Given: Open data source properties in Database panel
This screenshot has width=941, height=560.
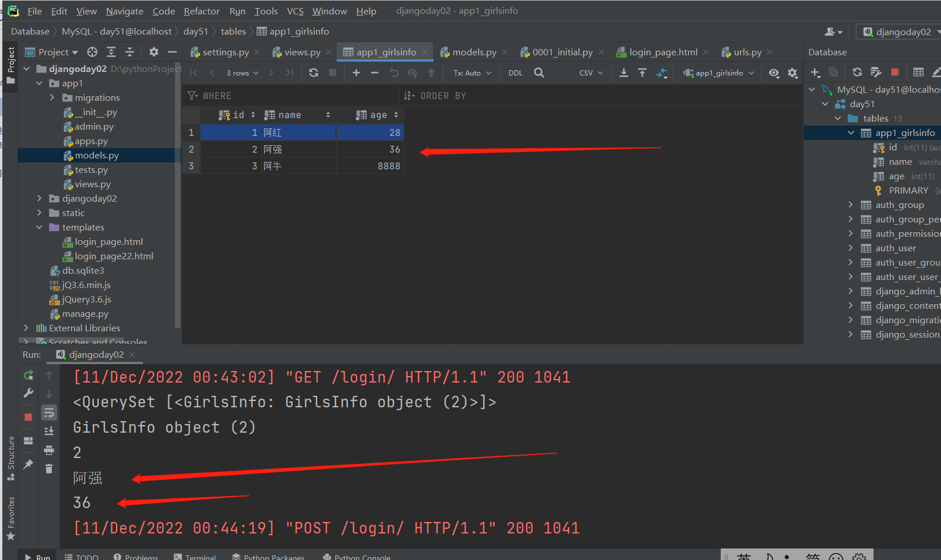Looking at the screenshot, I should coord(876,72).
